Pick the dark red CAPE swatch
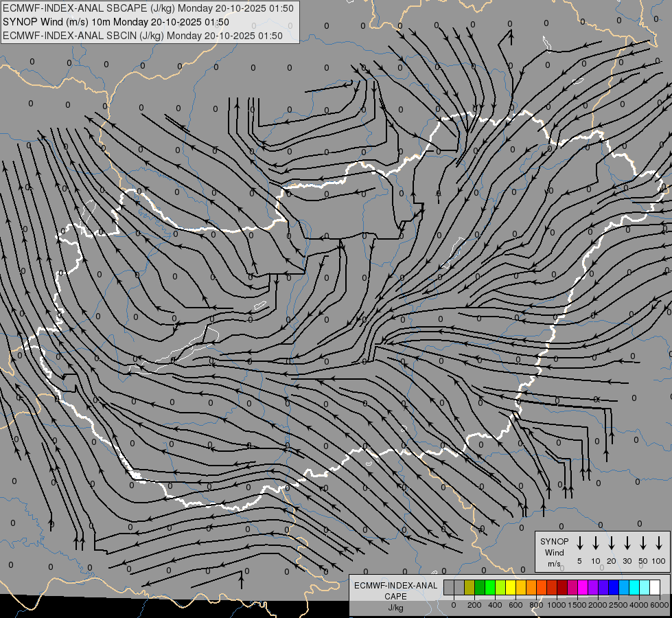672x618 pixels. coord(562,587)
